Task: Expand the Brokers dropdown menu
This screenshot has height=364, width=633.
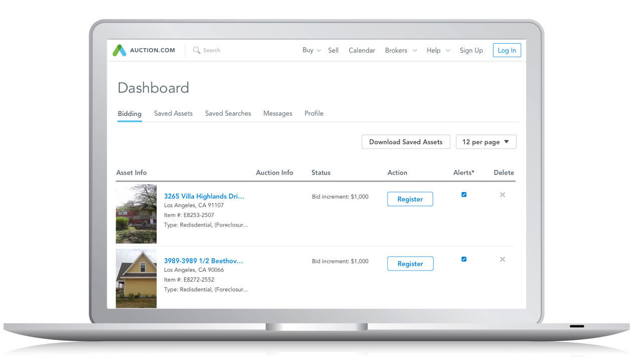Action: [400, 50]
